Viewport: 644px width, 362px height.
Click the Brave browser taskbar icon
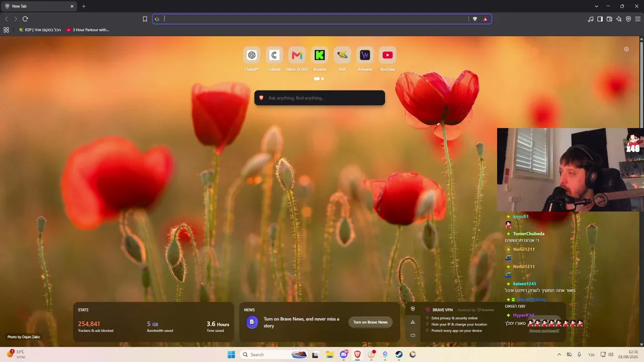[357, 354]
